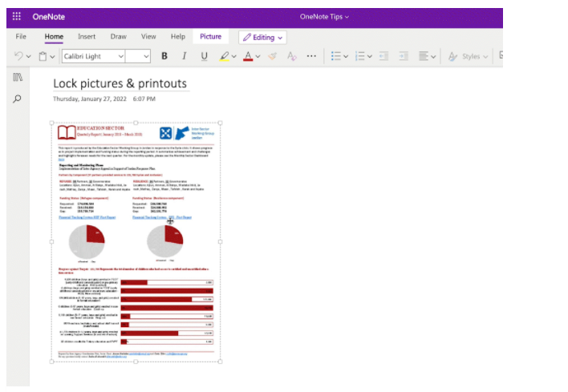Switch to the Help tab

(178, 37)
